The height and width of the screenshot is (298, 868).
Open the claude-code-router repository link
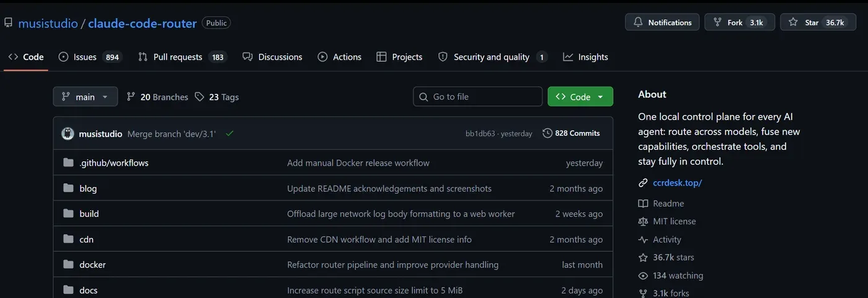pos(142,23)
